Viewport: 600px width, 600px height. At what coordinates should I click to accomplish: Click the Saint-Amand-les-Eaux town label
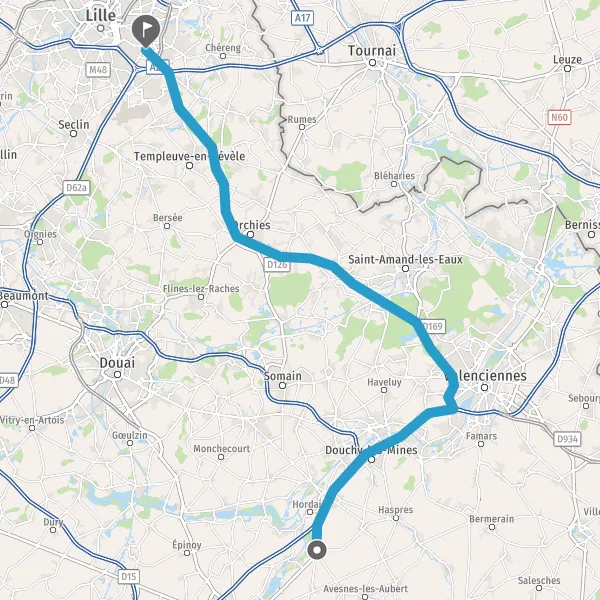pos(405,260)
